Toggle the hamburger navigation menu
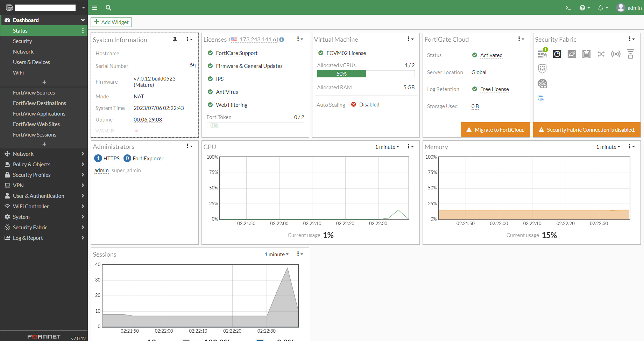Viewport: 644px width, 341px height. point(95,8)
